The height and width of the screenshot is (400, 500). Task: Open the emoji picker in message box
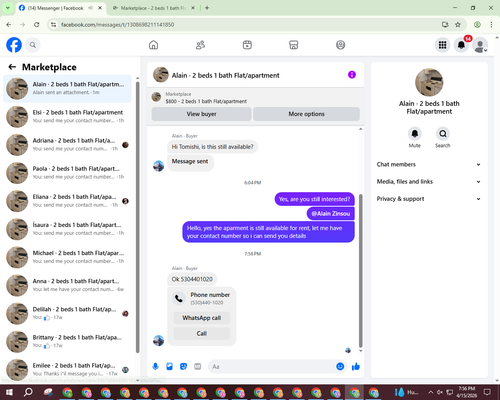click(x=340, y=367)
